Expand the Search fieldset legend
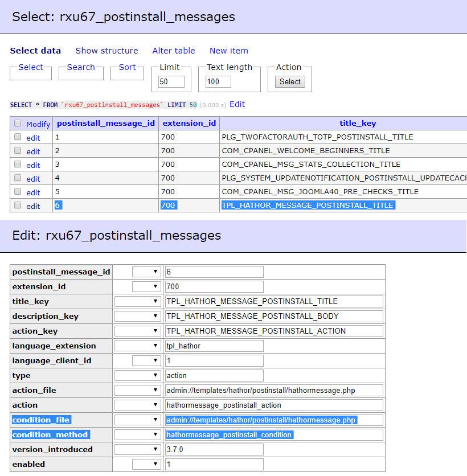This screenshot has width=467, height=476. (81, 67)
